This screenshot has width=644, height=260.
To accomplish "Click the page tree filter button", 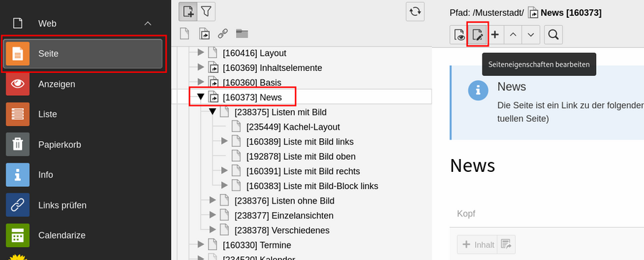I will pos(206,11).
